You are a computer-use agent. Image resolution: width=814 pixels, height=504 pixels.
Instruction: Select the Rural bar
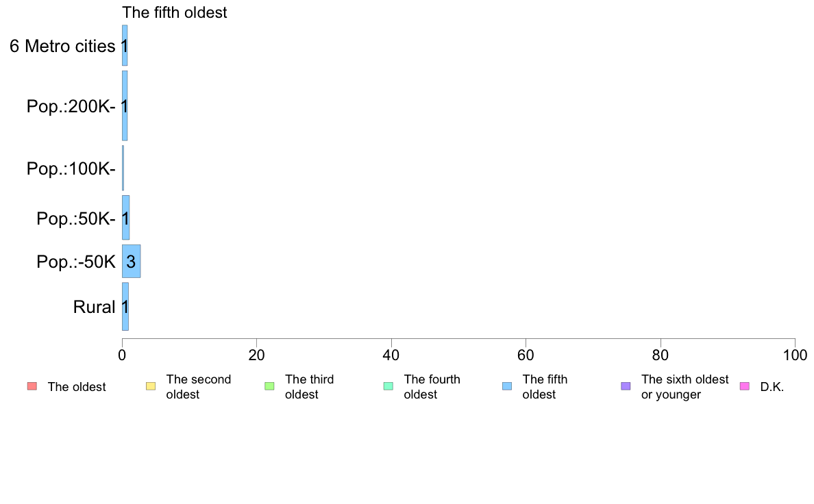125,306
